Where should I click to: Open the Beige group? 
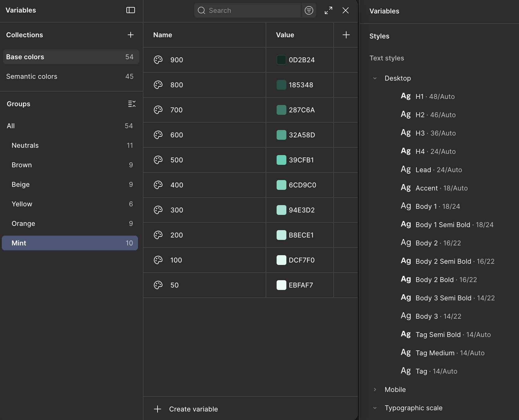point(70,184)
